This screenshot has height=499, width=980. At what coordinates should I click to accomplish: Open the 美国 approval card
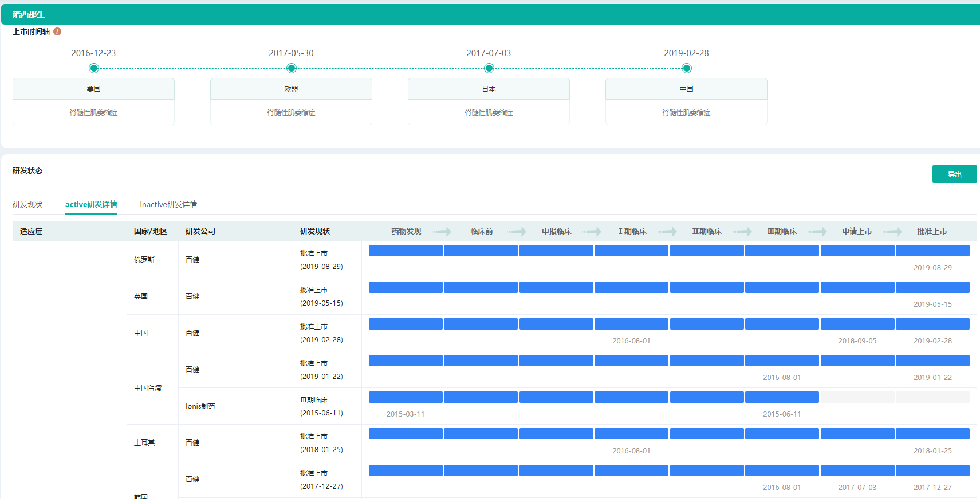coord(93,101)
